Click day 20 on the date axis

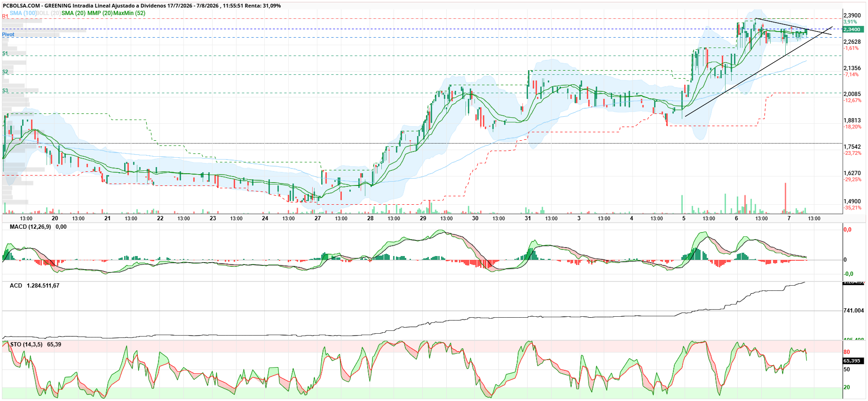click(x=55, y=218)
